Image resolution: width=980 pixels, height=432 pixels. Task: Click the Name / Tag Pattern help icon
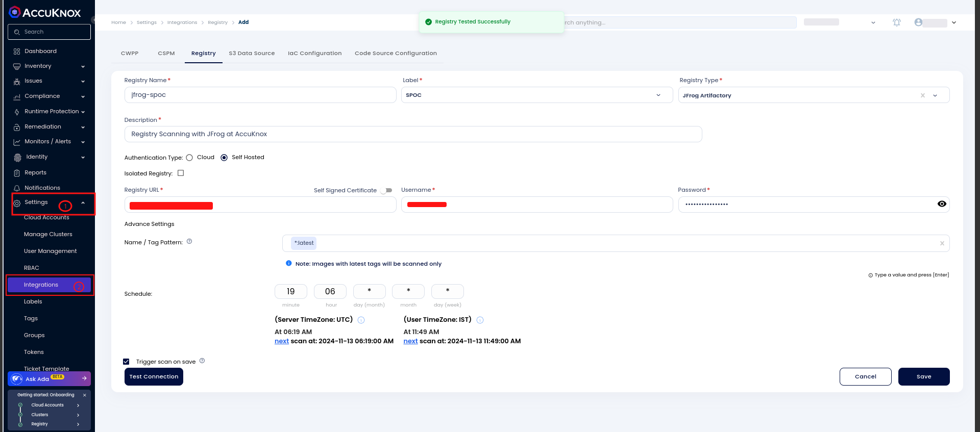pos(189,242)
